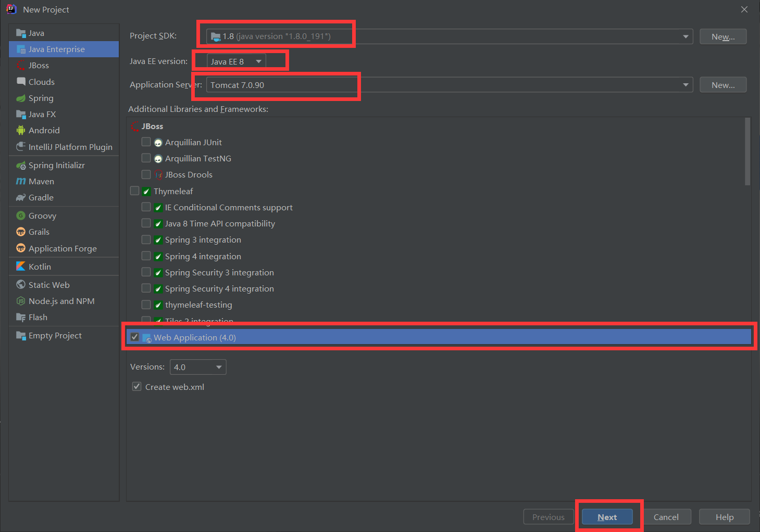Tick the Thymeleaf checkbox
The height and width of the screenshot is (532, 760).
(x=135, y=191)
